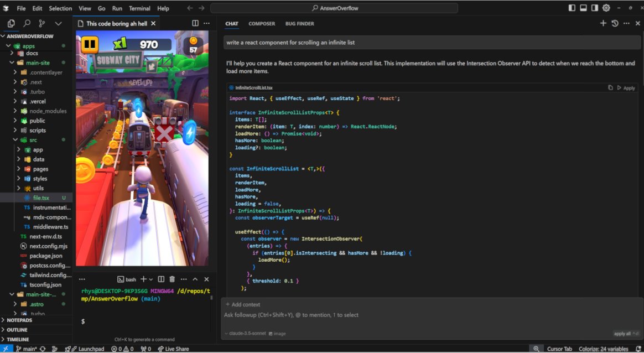
Task: Open chat panel more options ellipsis
Action: click(626, 23)
